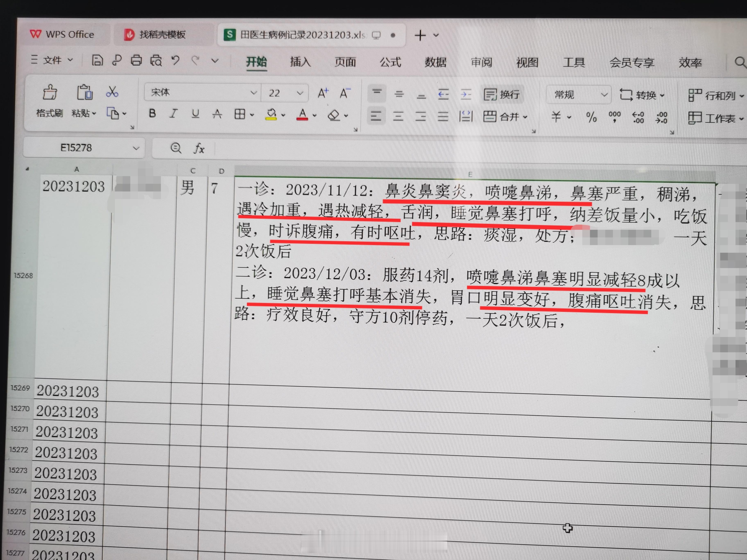Click the zoom magnifier icon in formula bar
The image size is (747, 560).
[176, 148]
